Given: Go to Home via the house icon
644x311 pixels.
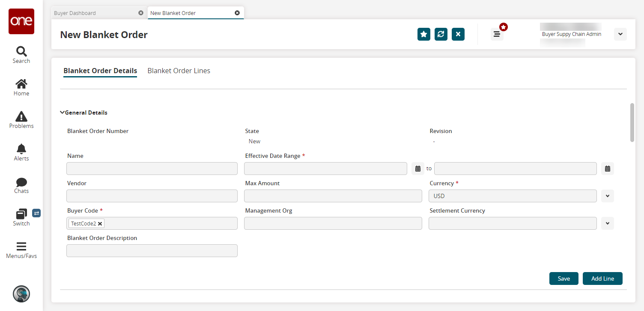Looking at the screenshot, I should pos(21,84).
